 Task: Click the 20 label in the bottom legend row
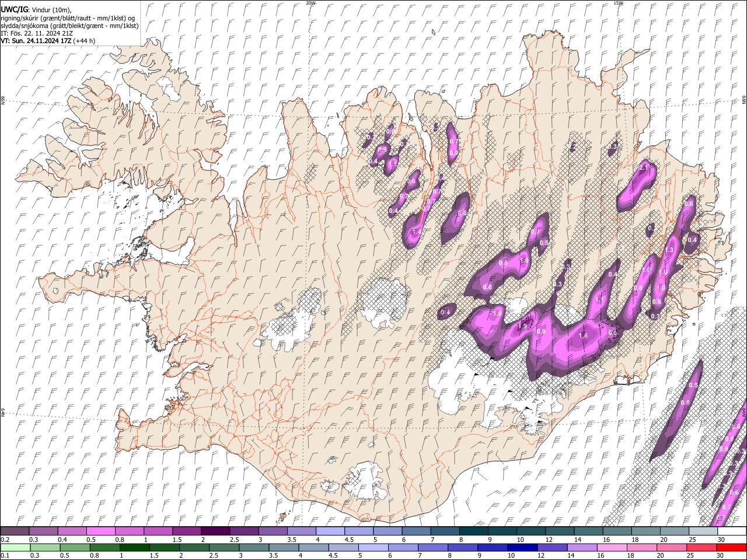[659, 555]
